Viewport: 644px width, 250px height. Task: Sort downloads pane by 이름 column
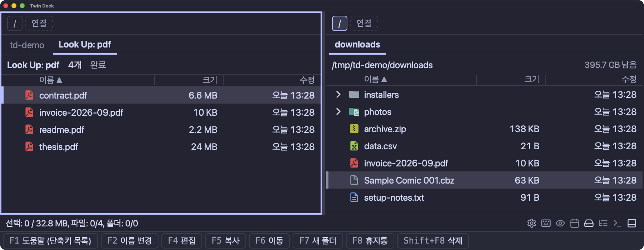[375, 79]
